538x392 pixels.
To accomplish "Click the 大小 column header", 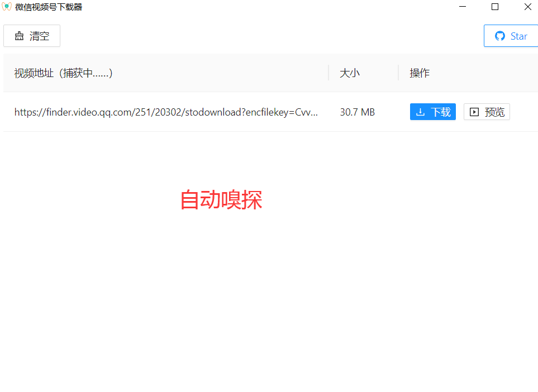I will point(349,73).
